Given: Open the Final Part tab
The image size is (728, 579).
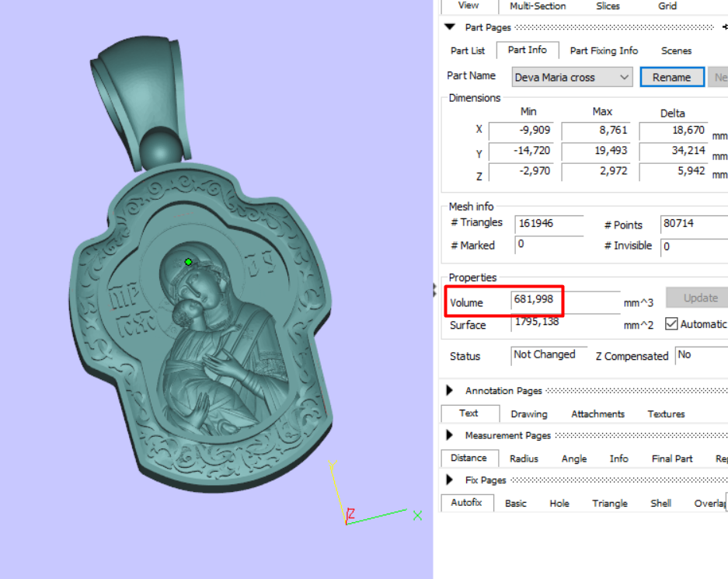Looking at the screenshot, I should [x=672, y=459].
